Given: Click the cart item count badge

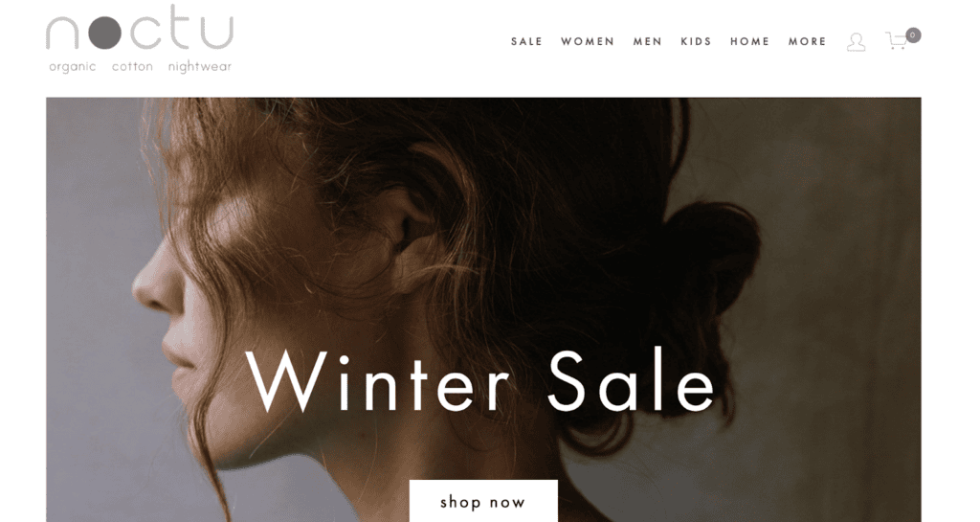Looking at the screenshot, I should tap(913, 35).
